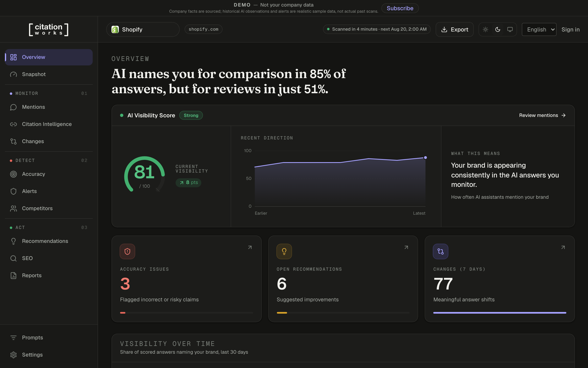Click the purple Changes card icon

pos(441,251)
